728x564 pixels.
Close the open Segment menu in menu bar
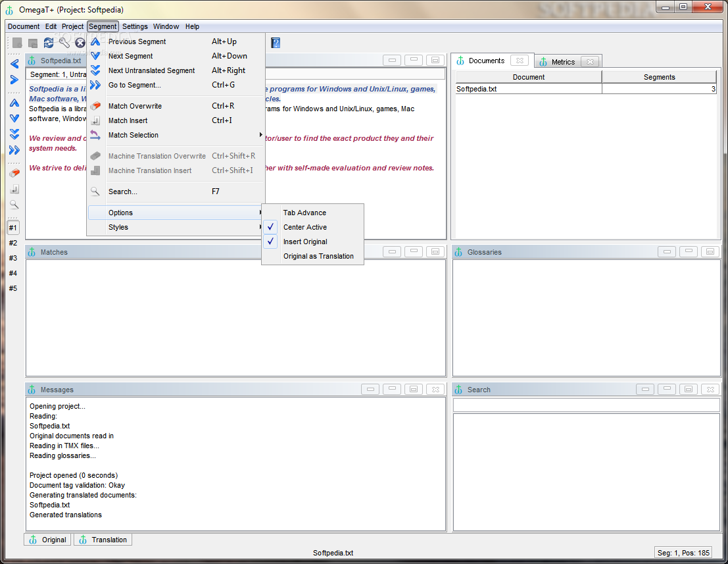[x=103, y=26]
